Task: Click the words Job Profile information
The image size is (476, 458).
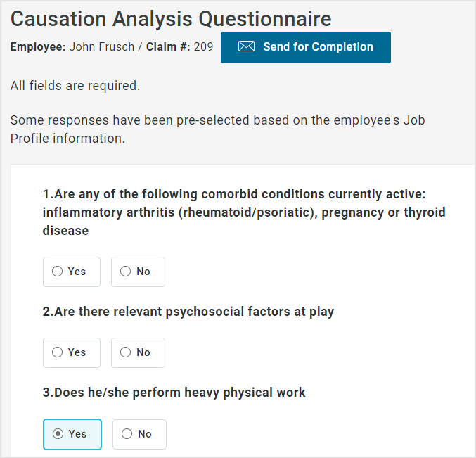Action: tap(68, 138)
